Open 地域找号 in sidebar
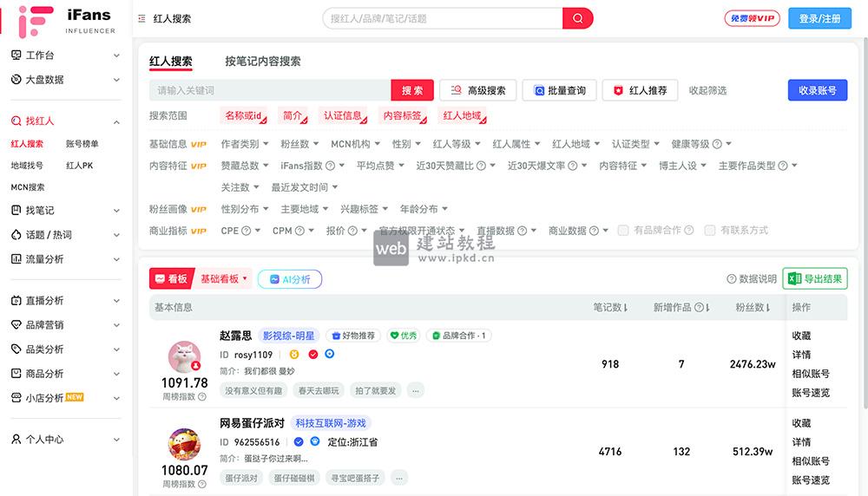868x496 pixels. click(27, 166)
